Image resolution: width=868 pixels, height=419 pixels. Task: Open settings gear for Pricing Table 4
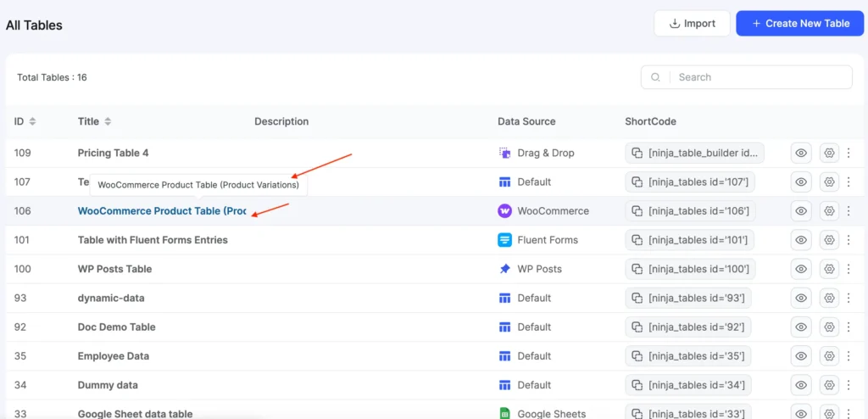click(x=829, y=153)
